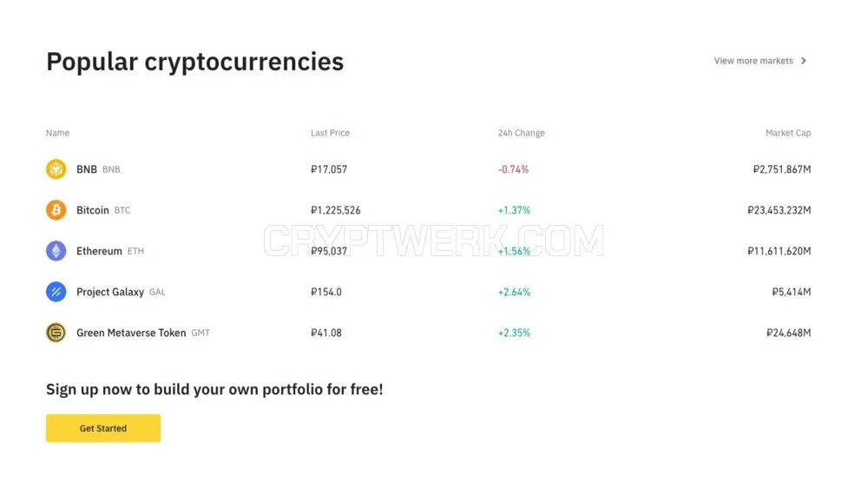The image size is (868, 482).
Task: Click the chevron next to View more markets
Action: [804, 61]
